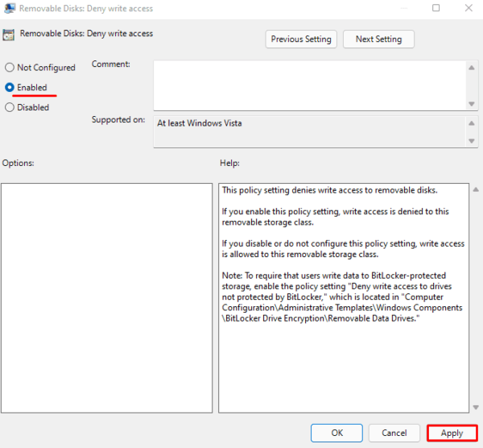Click Comment box scroll down arrow
Viewport: 483px width, 448px height.
coord(472,104)
